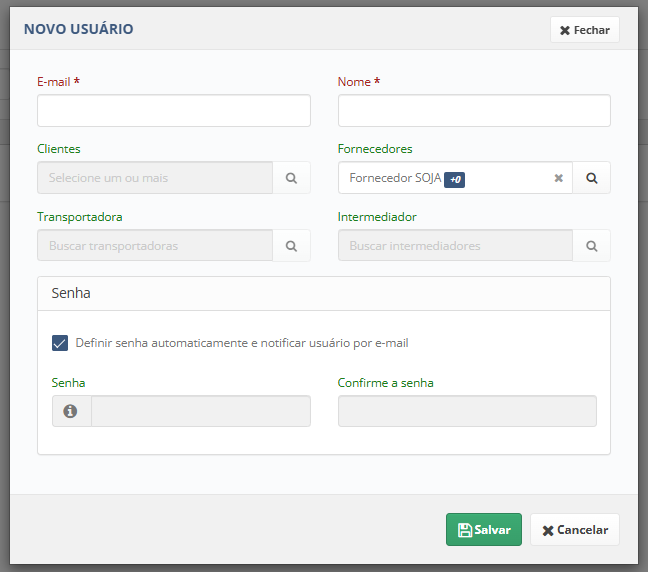Image resolution: width=648 pixels, height=572 pixels.
Task: Click the Clientes search magnifier icon
Action: [291, 178]
